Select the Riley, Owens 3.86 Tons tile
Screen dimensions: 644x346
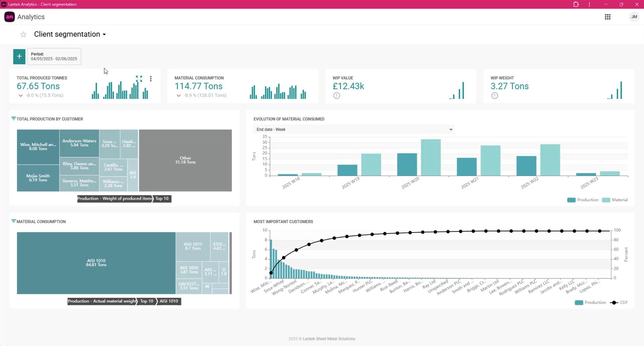79,166
